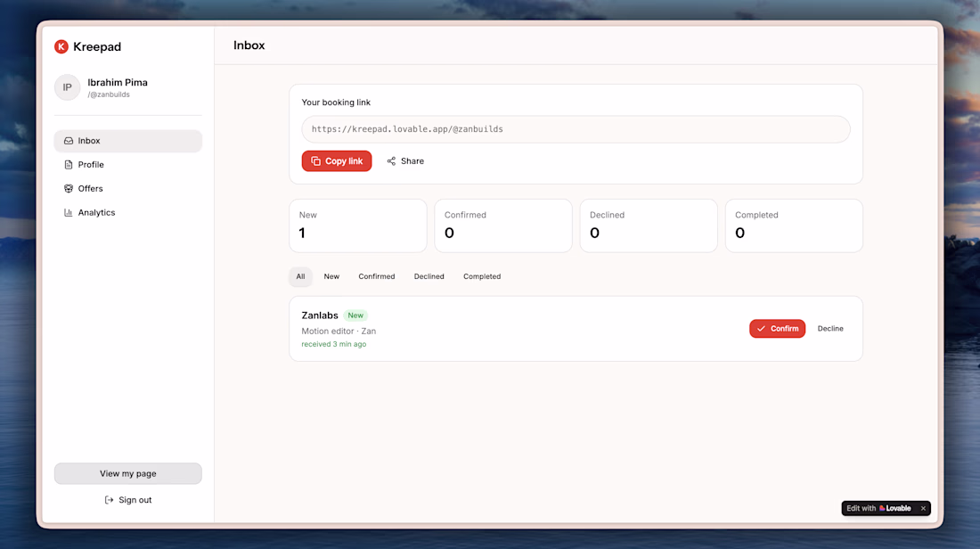This screenshot has height=549, width=980.
Task: Navigate to Analytics in sidebar
Action: [128, 213]
